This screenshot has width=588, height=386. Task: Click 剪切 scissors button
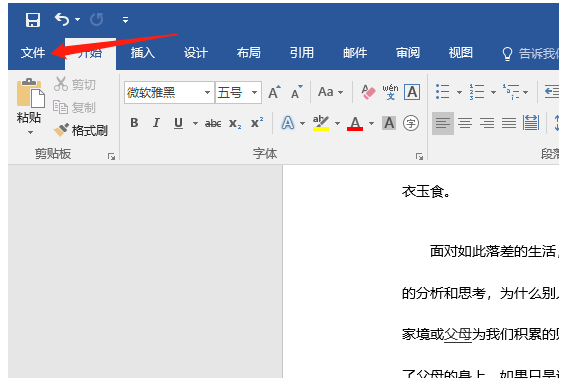(x=75, y=84)
